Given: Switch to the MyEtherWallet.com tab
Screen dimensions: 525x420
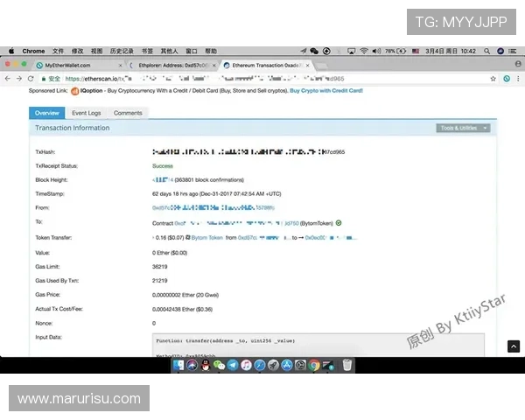Looking at the screenshot, I should [80, 66].
